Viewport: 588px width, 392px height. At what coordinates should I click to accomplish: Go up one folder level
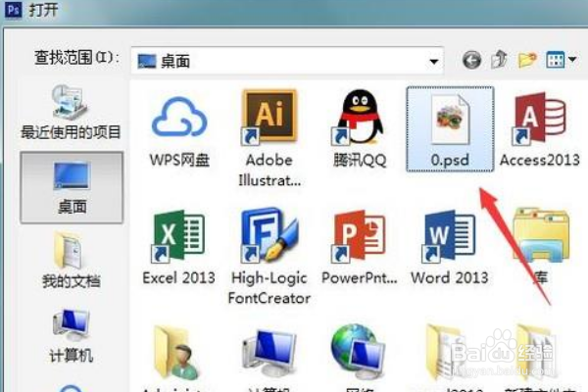click(x=499, y=59)
